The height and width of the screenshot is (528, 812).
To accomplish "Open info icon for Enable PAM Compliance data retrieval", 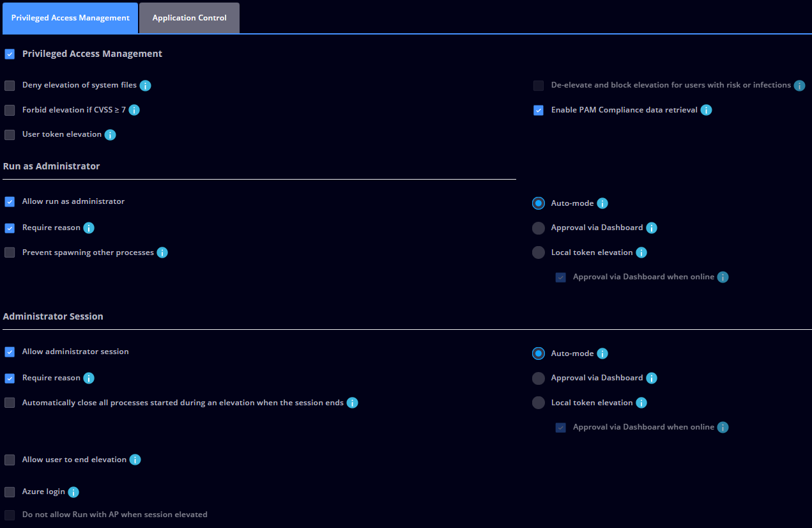I will pos(706,110).
